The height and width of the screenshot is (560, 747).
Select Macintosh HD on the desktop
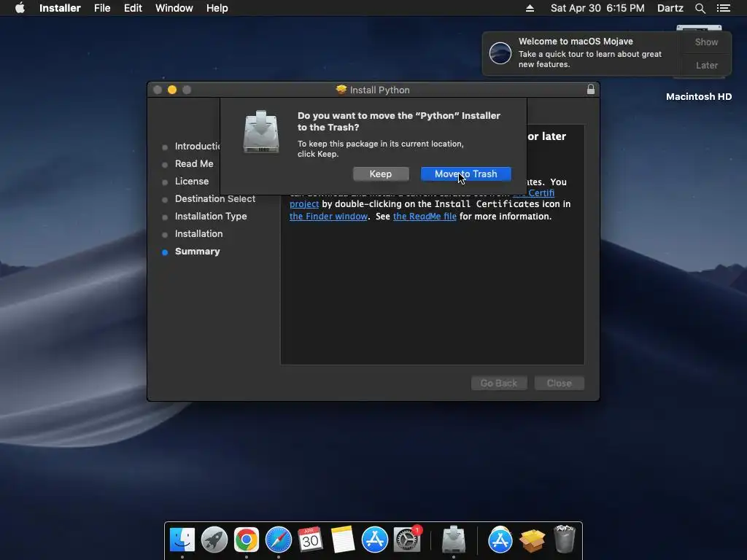tap(698, 97)
